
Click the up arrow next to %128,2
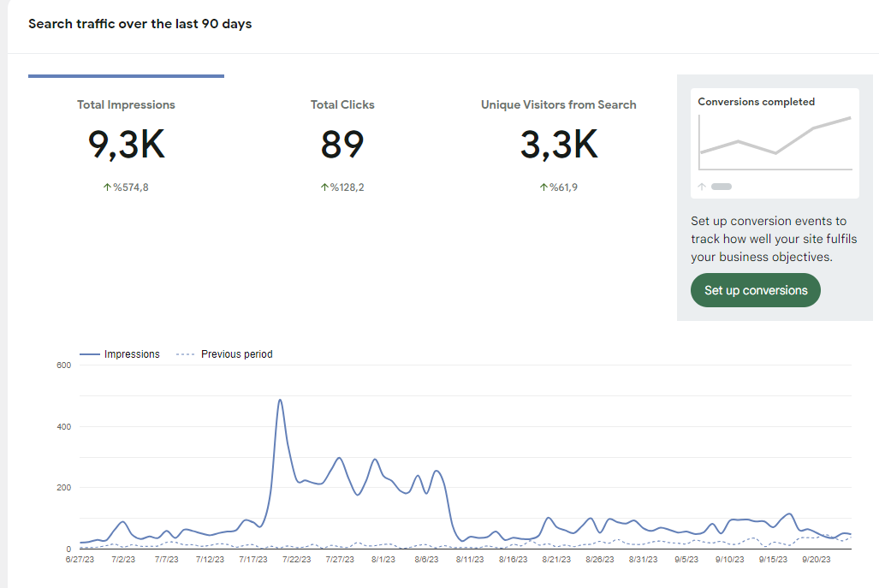[x=324, y=187]
